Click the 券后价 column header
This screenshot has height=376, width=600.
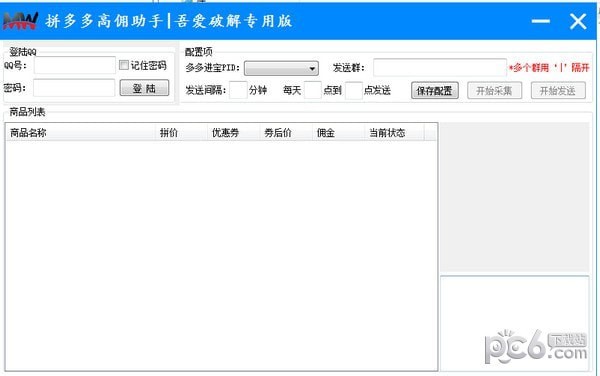coord(286,133)
